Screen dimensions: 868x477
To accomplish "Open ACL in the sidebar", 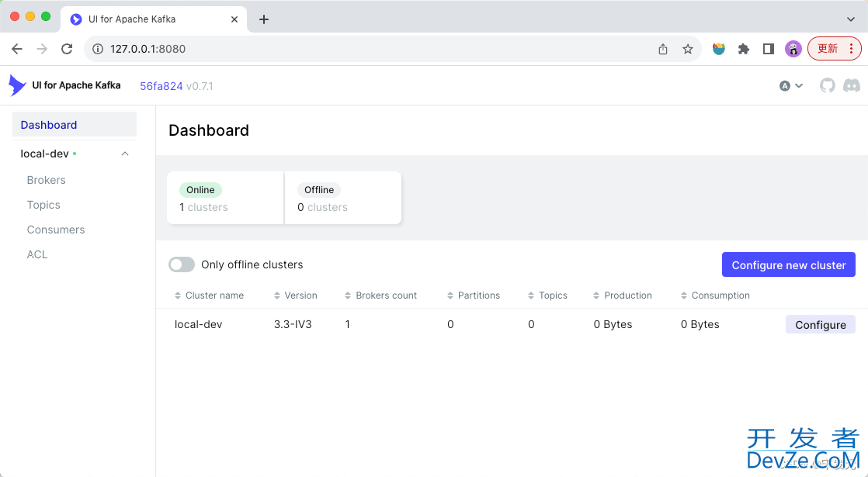I will [37, 255].
